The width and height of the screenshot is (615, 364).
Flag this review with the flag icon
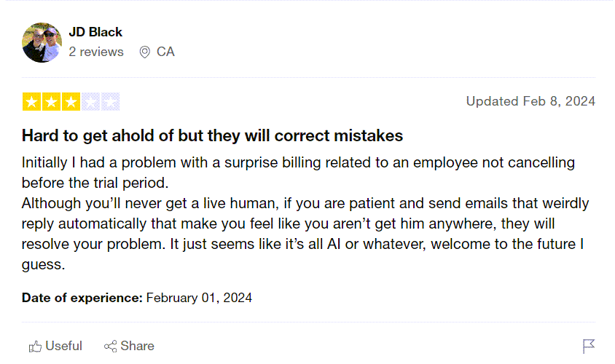click(589, 346)
